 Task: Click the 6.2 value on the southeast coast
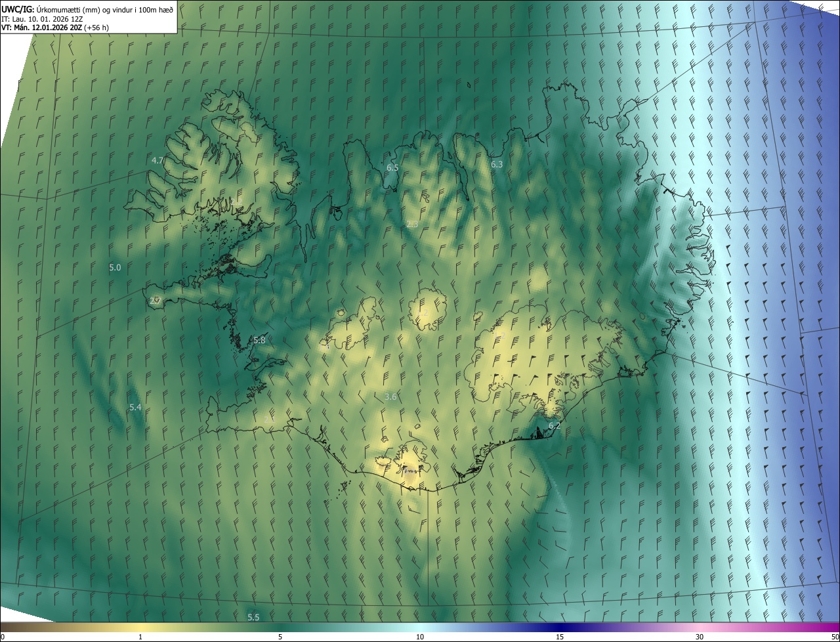[554, 425]
